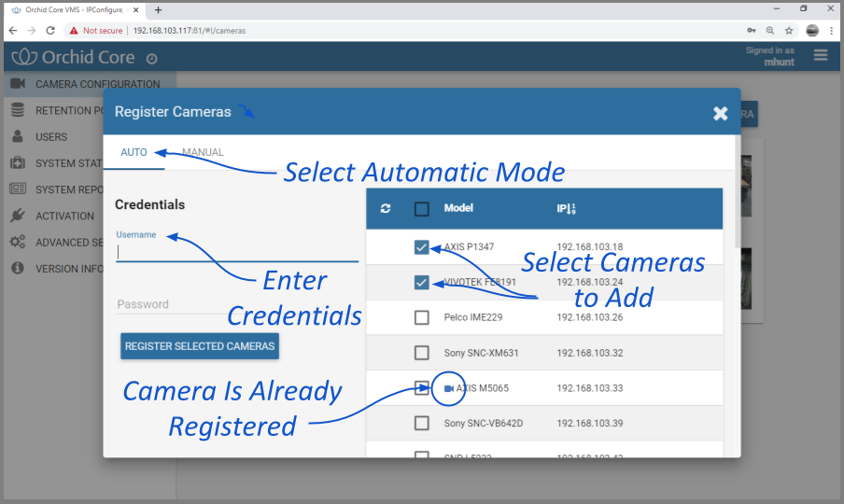Click the Retention Policy database icon

tap(18, 110)
